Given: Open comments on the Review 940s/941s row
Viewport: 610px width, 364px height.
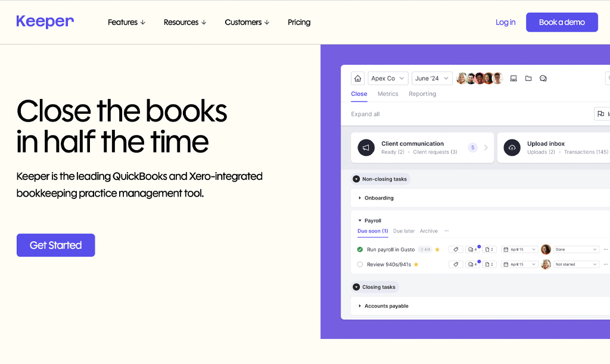Looking at the screenshot, I should [472, 265].
